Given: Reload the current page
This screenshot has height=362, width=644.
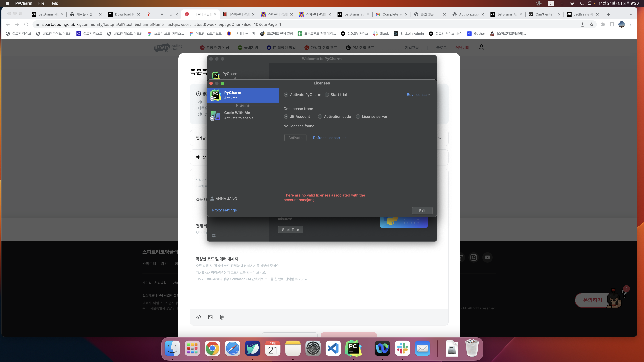Looking at the screenshot, I should [26, 24].
